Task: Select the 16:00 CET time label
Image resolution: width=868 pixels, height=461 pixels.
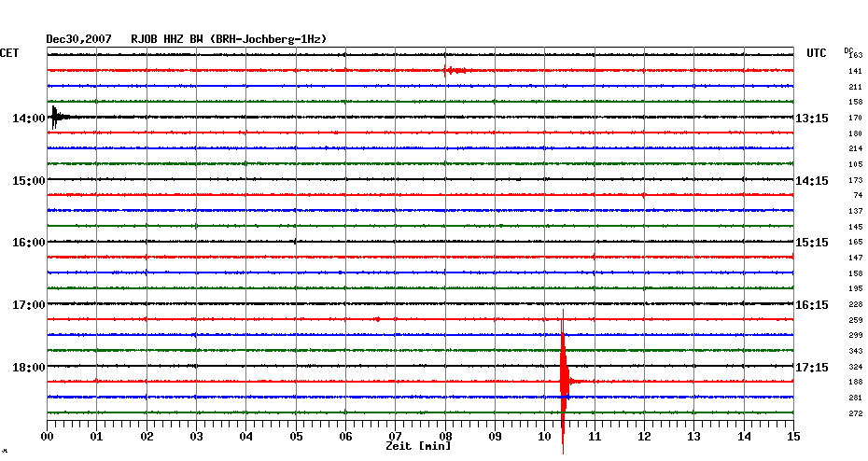Action: point(29,243)
